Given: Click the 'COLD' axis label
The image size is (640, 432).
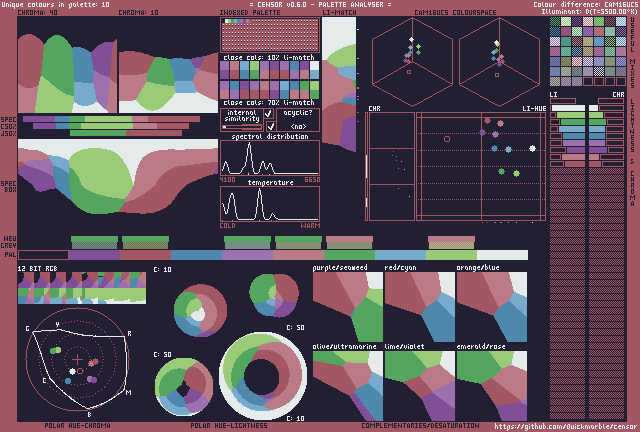Looking at the screenshot, I should (227, 225).
